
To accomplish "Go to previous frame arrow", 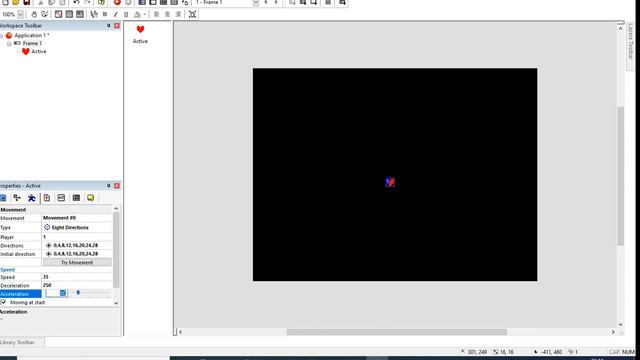I will tap(266, 2).
